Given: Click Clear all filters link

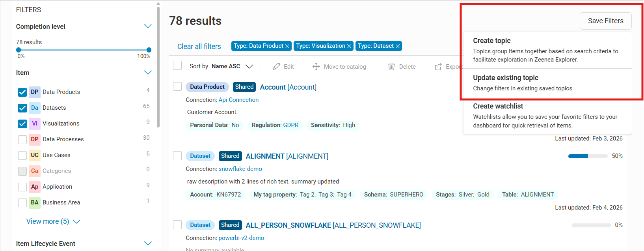Looking at the screenshot, I should click(x=199, y=47).
